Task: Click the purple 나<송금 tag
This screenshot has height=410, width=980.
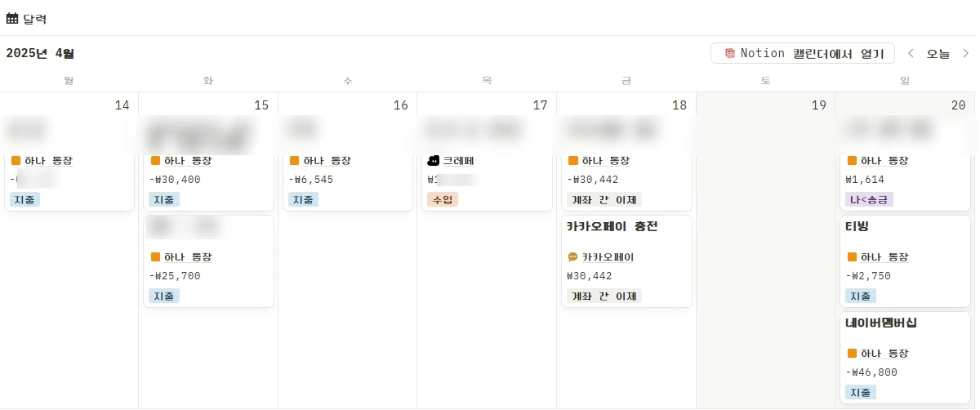Action: point(870,199)
